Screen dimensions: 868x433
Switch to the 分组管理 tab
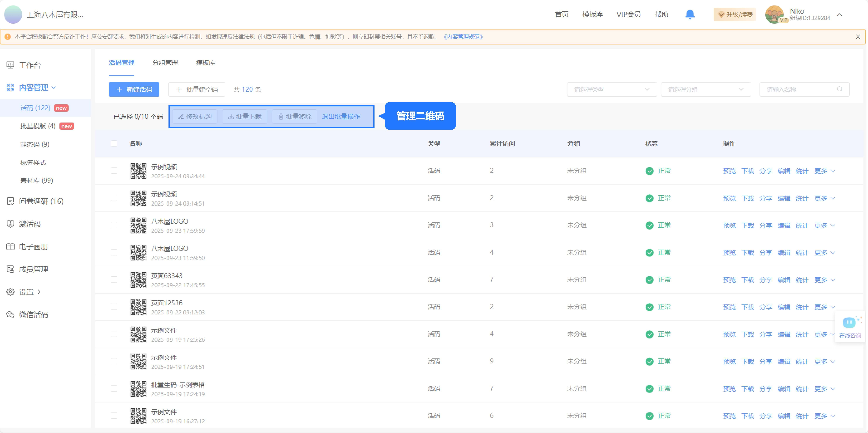165,63
